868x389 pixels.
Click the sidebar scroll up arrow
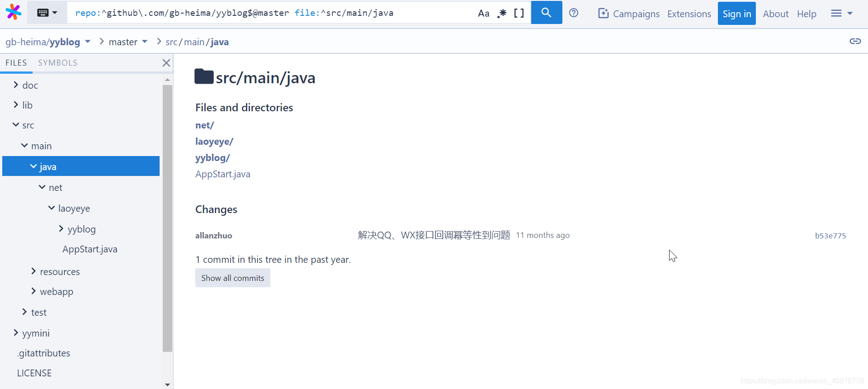[167, 80]
